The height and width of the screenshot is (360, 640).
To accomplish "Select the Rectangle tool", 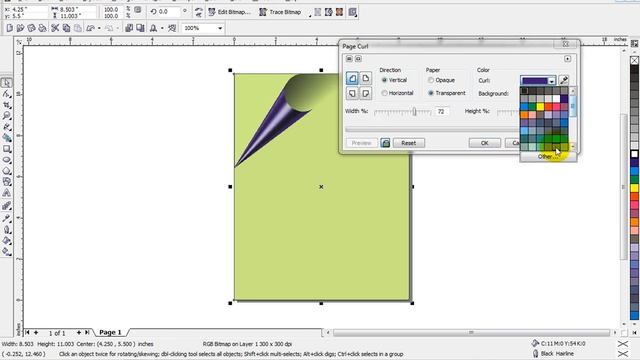I will click(x=7, y=149).
